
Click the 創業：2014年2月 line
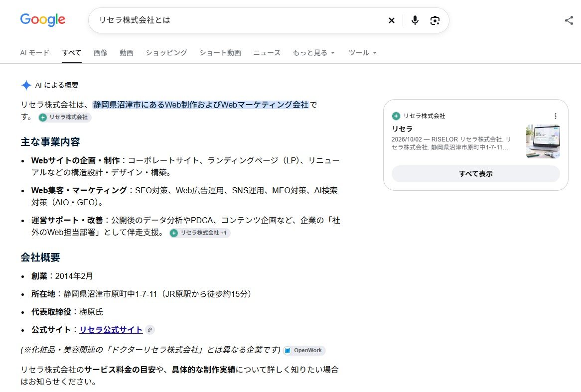coord(62,276)
